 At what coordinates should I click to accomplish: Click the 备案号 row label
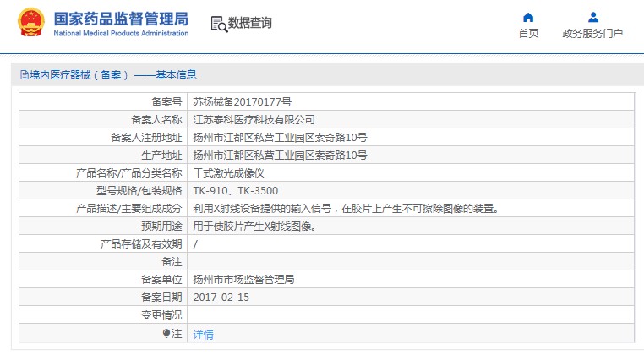pos(166,102)
